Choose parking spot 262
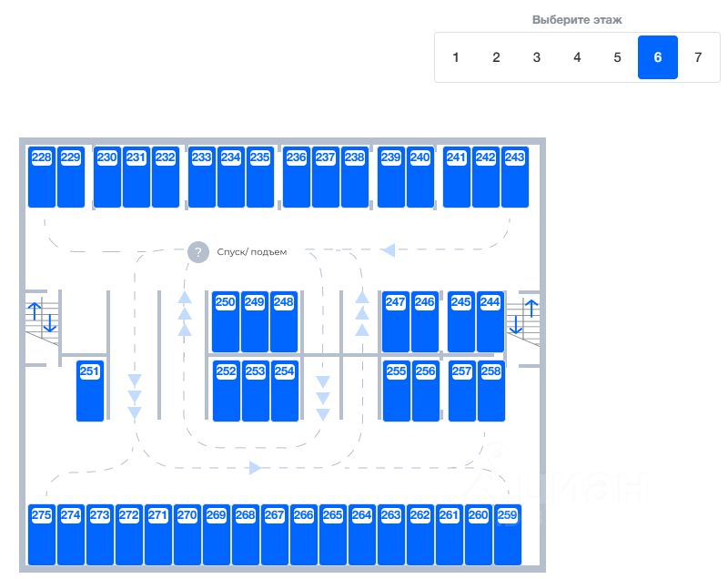Viewport: 728px width, 579px height. 420,535
